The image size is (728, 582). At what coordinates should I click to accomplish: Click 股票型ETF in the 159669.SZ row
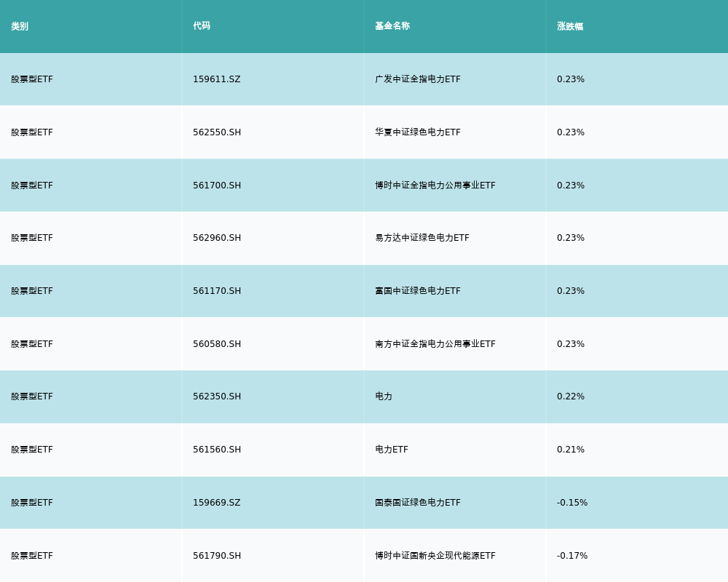click(x=32, y=503)
